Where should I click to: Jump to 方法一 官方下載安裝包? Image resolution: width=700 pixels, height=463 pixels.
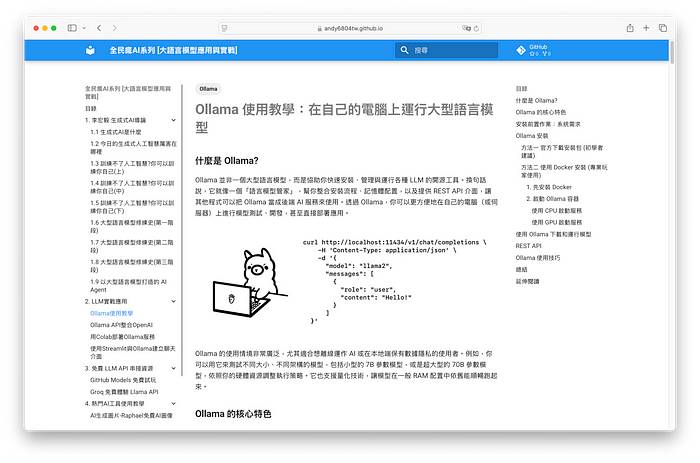[x=562, y=151]
